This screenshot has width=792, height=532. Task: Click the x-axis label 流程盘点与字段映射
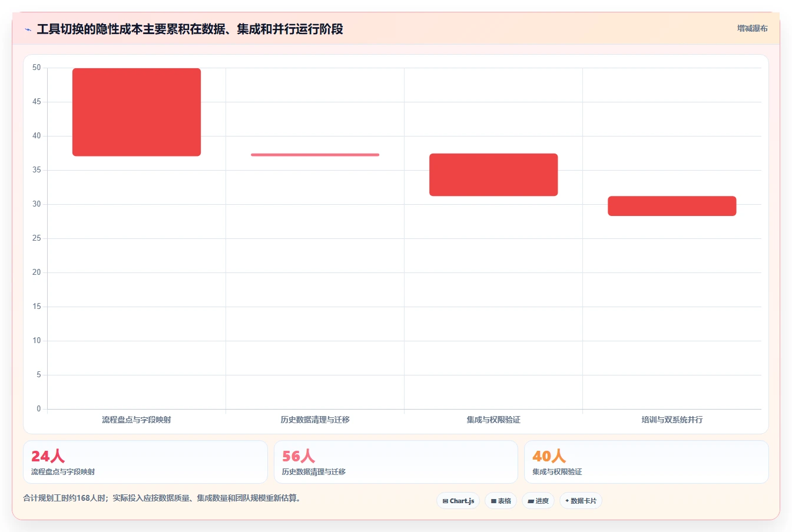pyautogui.click(x=137, y=420)
